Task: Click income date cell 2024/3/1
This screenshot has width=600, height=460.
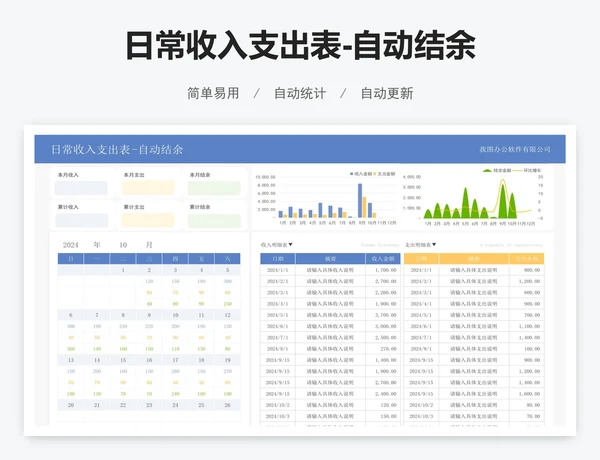Action: pos(278,293)
